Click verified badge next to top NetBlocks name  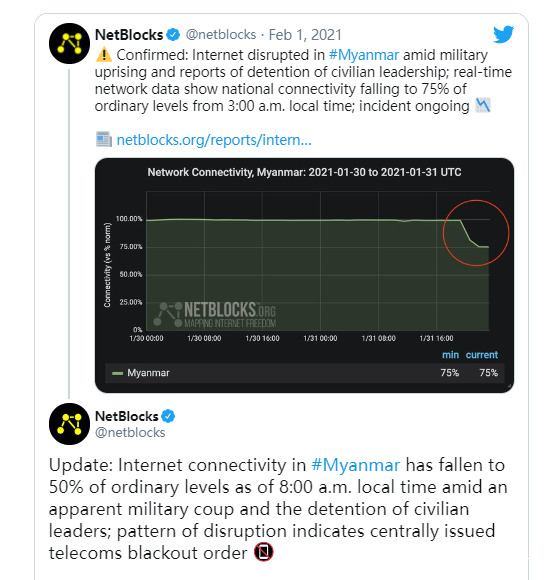pos(173,35)
